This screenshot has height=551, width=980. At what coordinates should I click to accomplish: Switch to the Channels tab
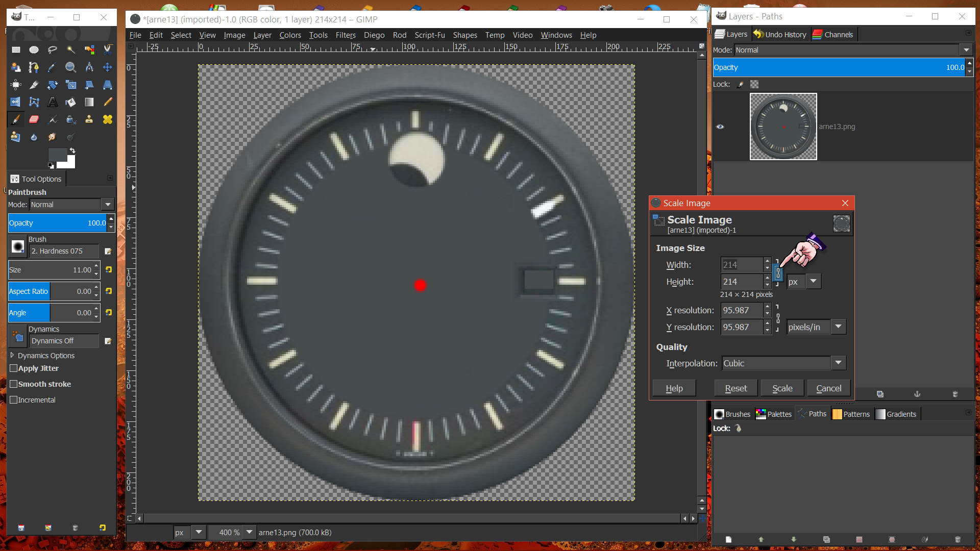tap(832, 34)
